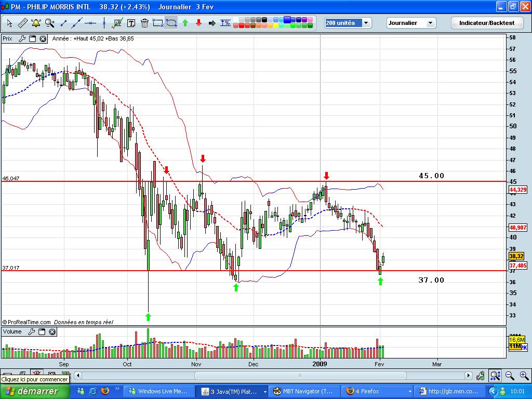Launch Internet Explorer from quick launch
This screenshot has height=399, width=532.
coord(92,391)
